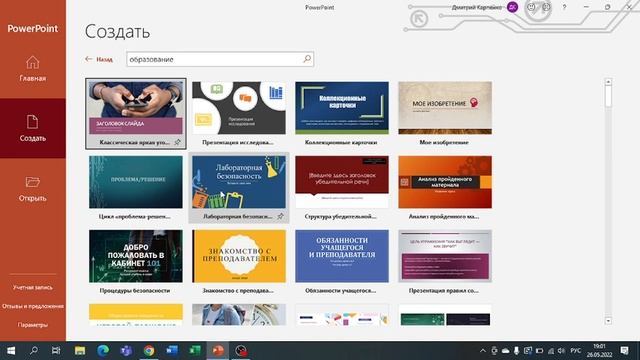
Task: Click the template list scroll-down arrow
Action: tap(608, 321)
